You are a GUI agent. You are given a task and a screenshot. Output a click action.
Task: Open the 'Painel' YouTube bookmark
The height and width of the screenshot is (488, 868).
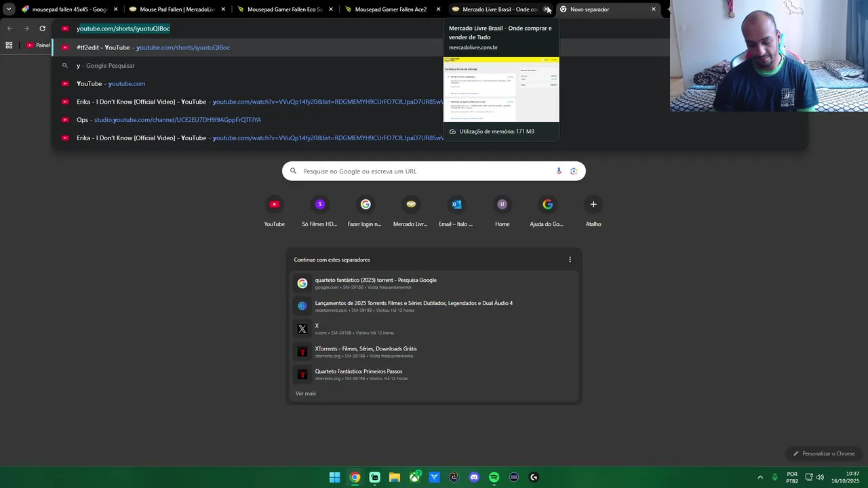pos(38,45)
